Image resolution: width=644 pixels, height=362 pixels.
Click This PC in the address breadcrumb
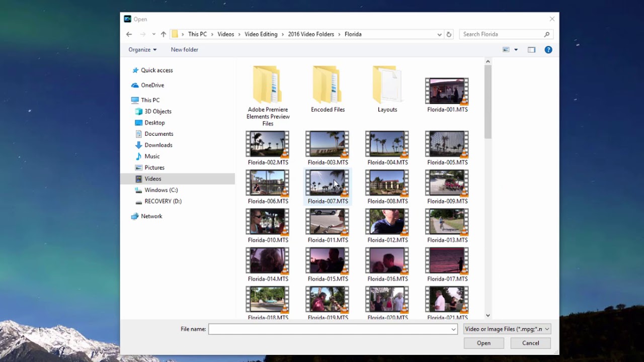click(x=197, y=34)
